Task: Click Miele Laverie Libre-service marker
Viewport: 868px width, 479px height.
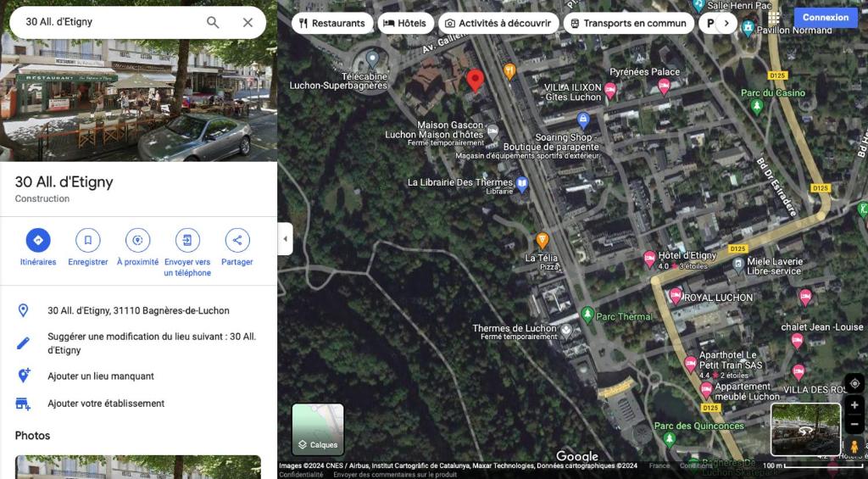Action: pos(738,265)
